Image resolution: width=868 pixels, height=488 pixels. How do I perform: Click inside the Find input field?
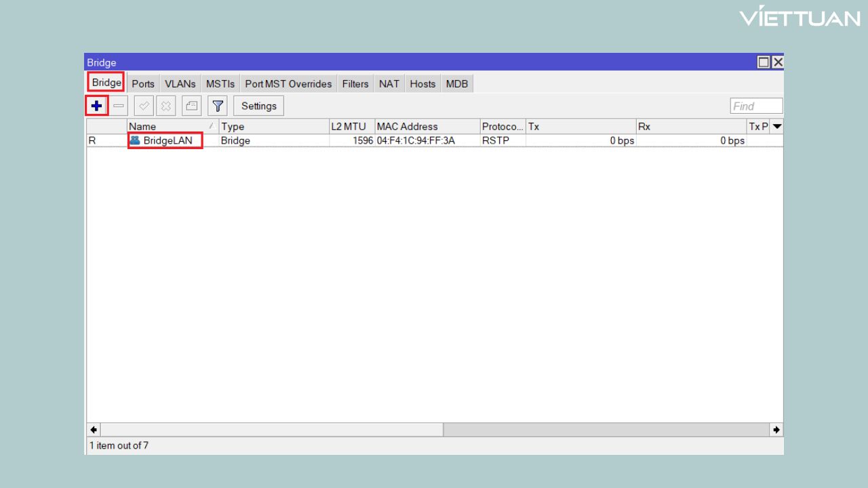(x=755, y=106)
